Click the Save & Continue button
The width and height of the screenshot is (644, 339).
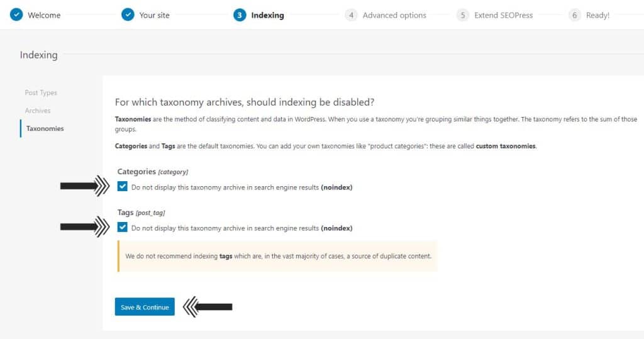tap(145, 306)
